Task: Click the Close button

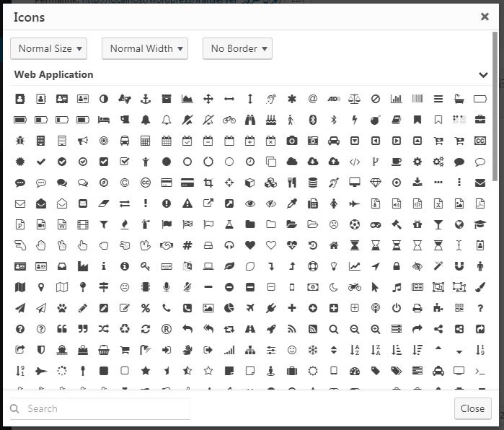Action: click(x=472, y=408)
